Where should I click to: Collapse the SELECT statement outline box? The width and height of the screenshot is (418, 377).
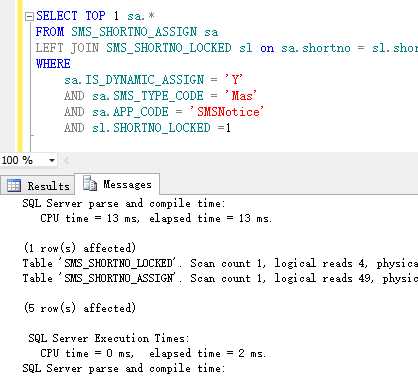[x=29, y=17]
